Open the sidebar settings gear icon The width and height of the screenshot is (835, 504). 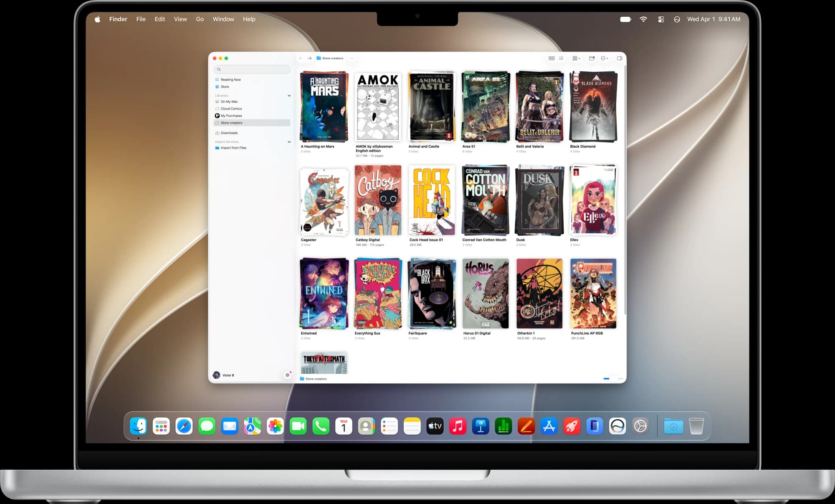287,375
